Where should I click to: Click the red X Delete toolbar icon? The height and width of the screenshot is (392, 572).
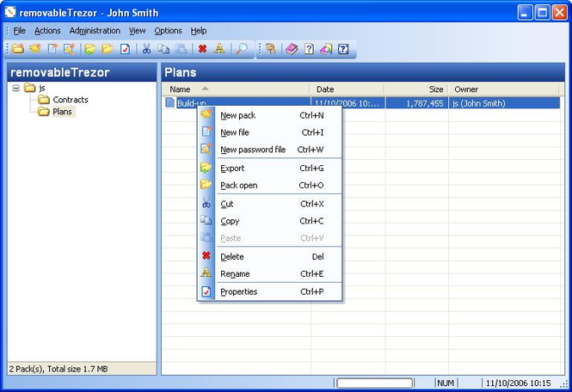point(202,48)
